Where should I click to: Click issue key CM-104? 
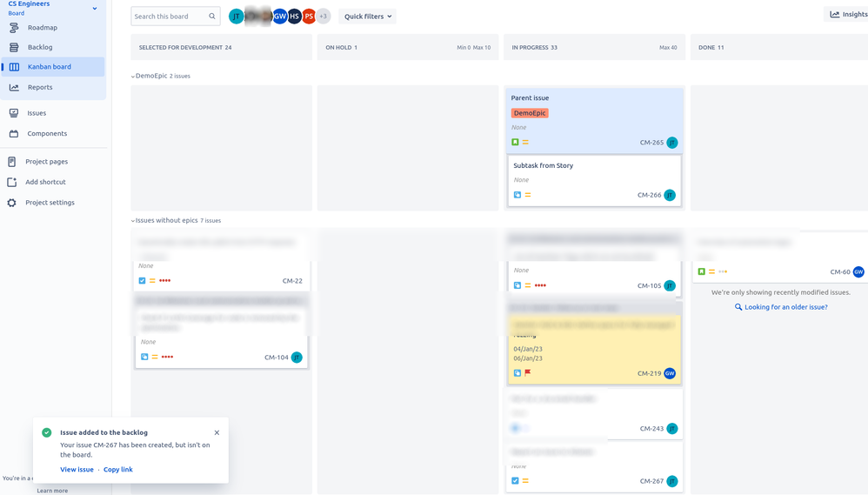tap(277, 358)
